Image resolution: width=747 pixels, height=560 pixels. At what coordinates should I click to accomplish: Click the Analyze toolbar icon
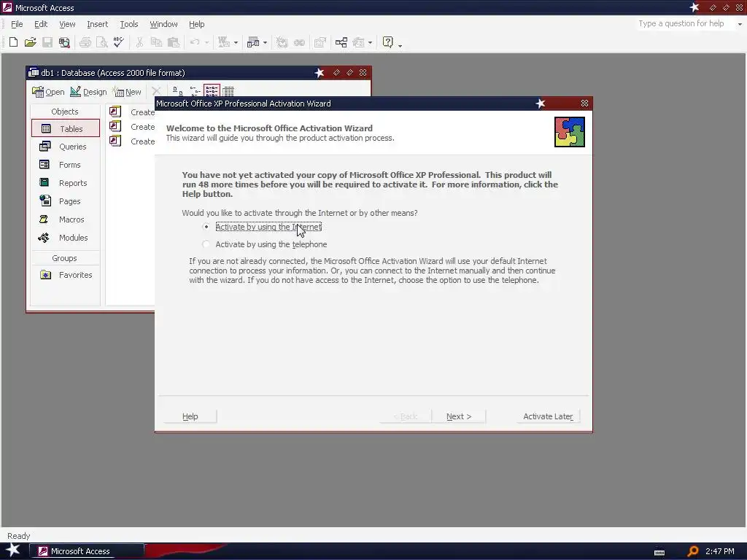tap(253, 42)
